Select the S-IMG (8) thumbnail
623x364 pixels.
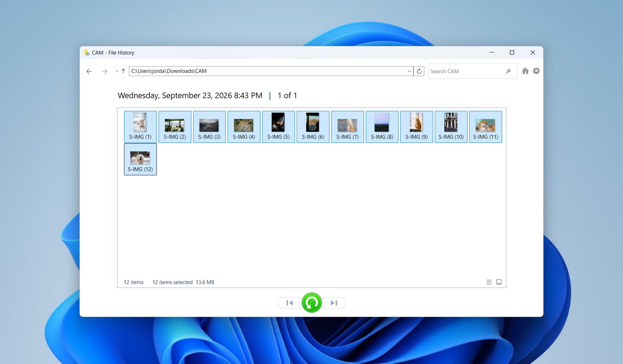(382, 127)
